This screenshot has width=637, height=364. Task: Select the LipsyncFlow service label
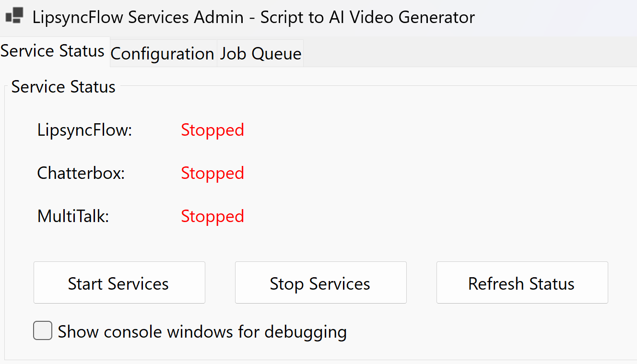coord(84,129)
